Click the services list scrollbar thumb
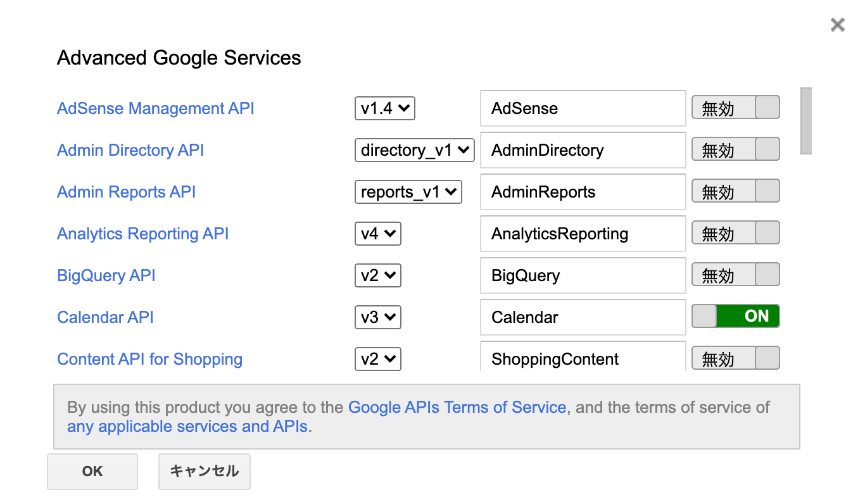This screenshot has height=504, width=865. pyautogui.click(x=805, y=121)
